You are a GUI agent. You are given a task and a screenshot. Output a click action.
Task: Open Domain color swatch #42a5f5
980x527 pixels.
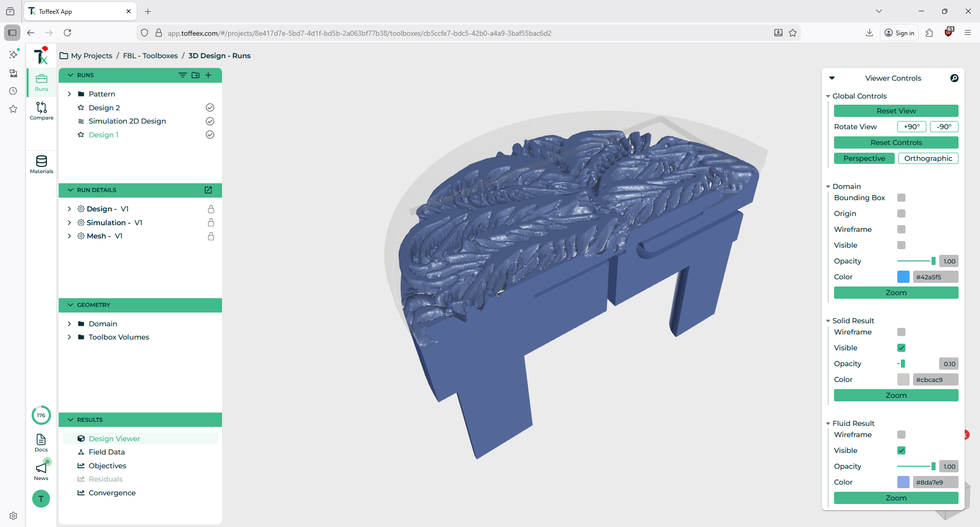[903, 277]
